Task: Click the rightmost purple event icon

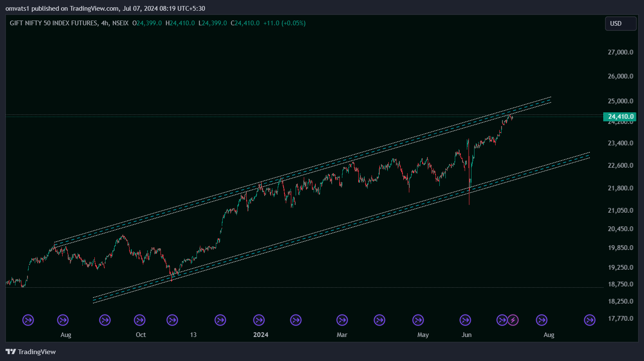Action: (590, 320)
